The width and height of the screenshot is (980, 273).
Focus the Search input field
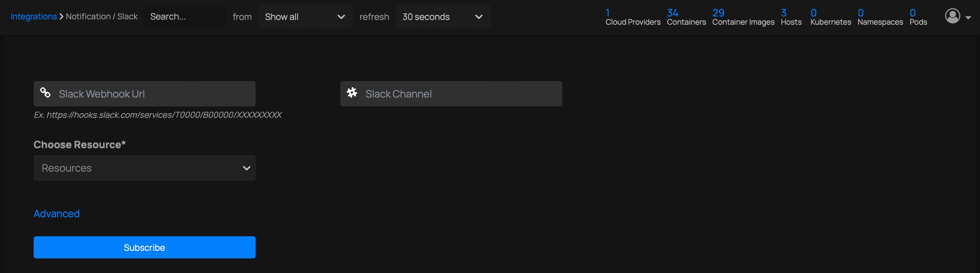click(185, 17)
